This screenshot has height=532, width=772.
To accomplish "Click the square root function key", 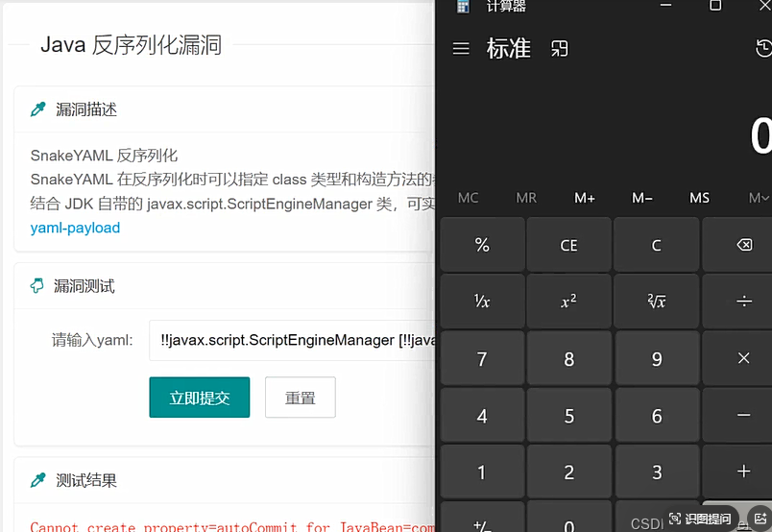I will click(657, 302).
